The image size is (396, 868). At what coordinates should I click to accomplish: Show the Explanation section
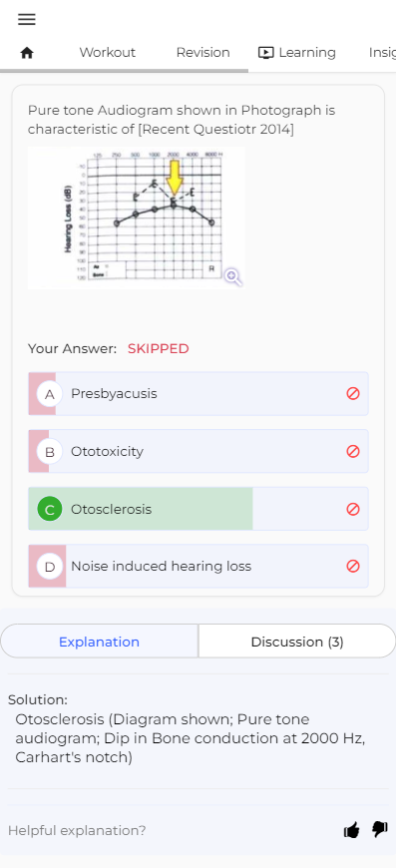[99, 642]
